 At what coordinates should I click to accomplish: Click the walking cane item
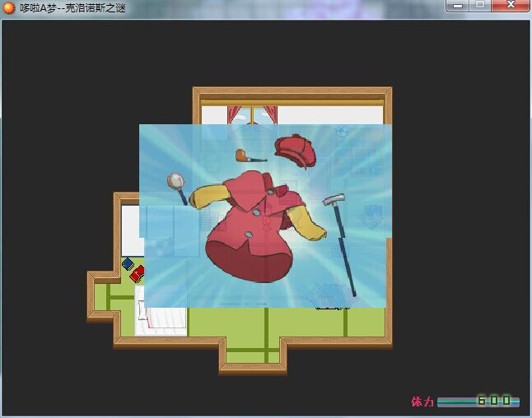click(x=339, y=244)
